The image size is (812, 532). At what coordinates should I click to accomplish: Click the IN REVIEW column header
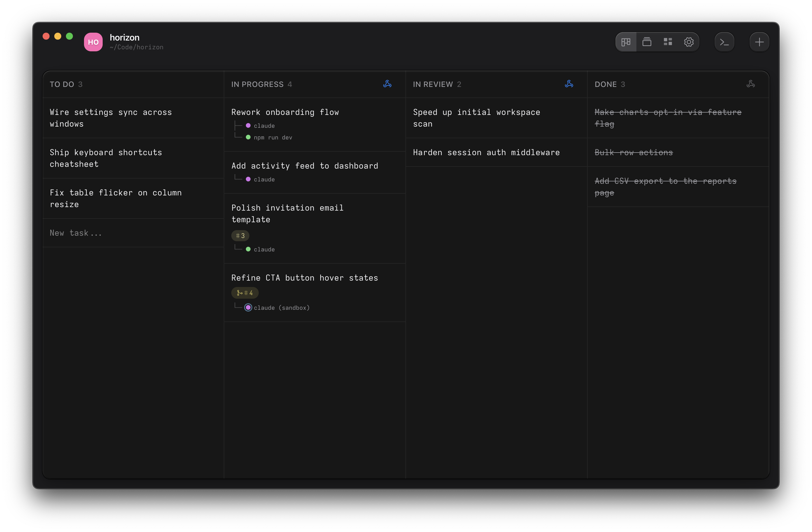[433, 84]
